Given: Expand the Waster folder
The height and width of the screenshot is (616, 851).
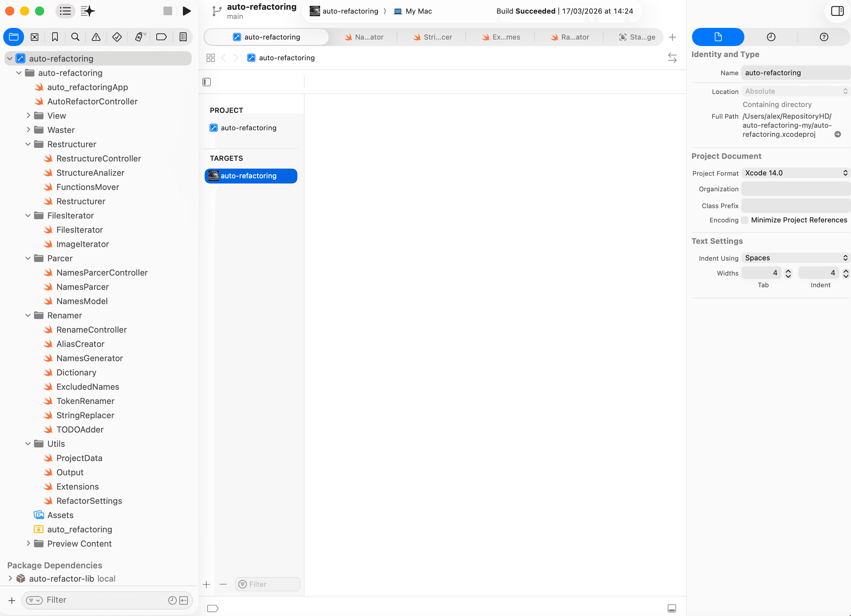Looking at the screenshot, I should [x=29, y=130].
